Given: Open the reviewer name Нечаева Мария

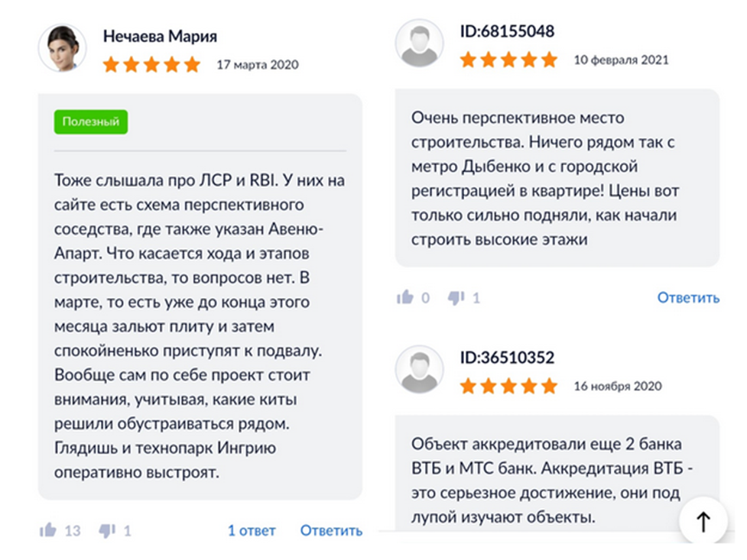Looking at the screenshot, I should [161, 36].
